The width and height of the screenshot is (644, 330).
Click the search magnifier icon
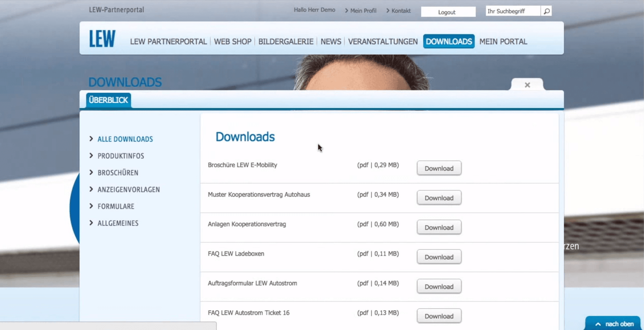(547, 11)
